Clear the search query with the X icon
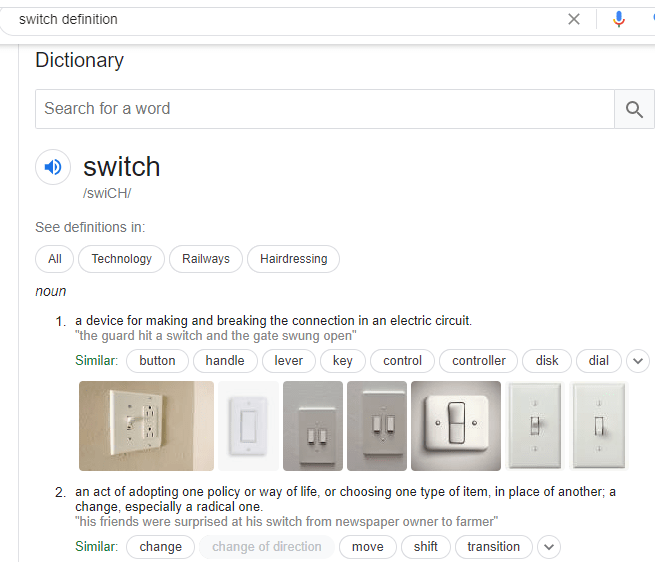Viewport: 655px width, 562px height. 574,19
